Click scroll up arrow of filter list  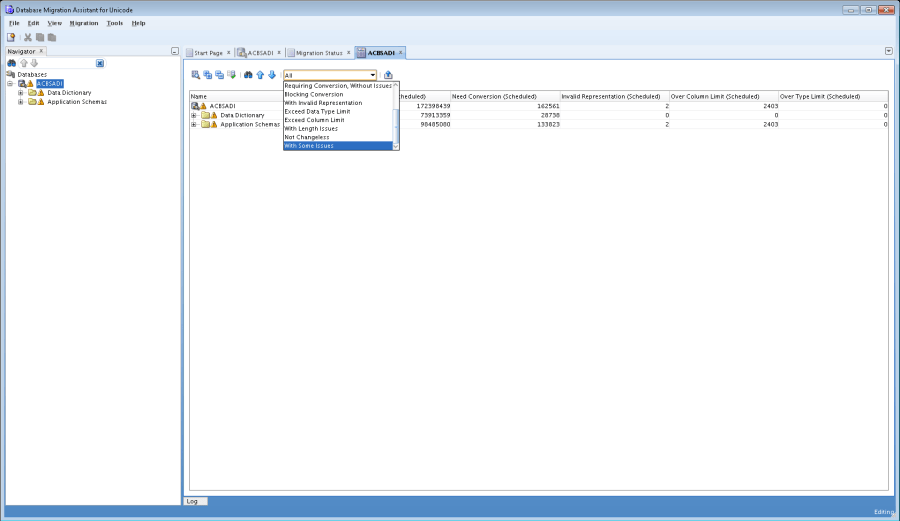pyautogui.click(x=396, y=85)
